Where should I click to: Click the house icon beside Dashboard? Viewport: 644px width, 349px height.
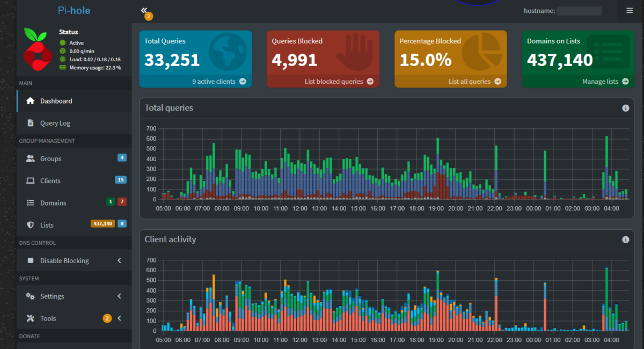tap(30, 101)
